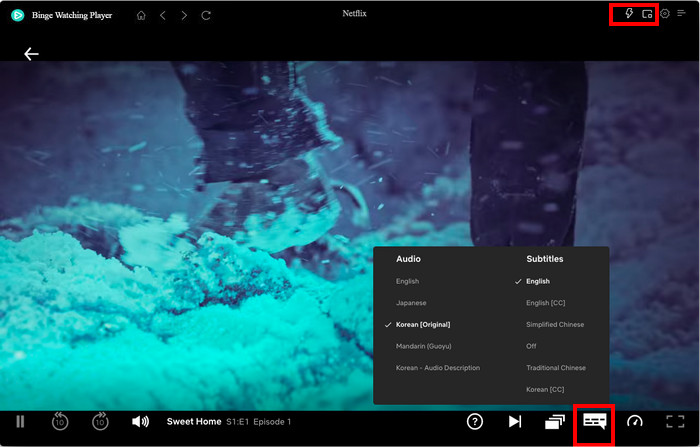Go to the home page icon
The height and width of the screenshot is (447, 700).
pyautogui.click(x=141, y=16)
